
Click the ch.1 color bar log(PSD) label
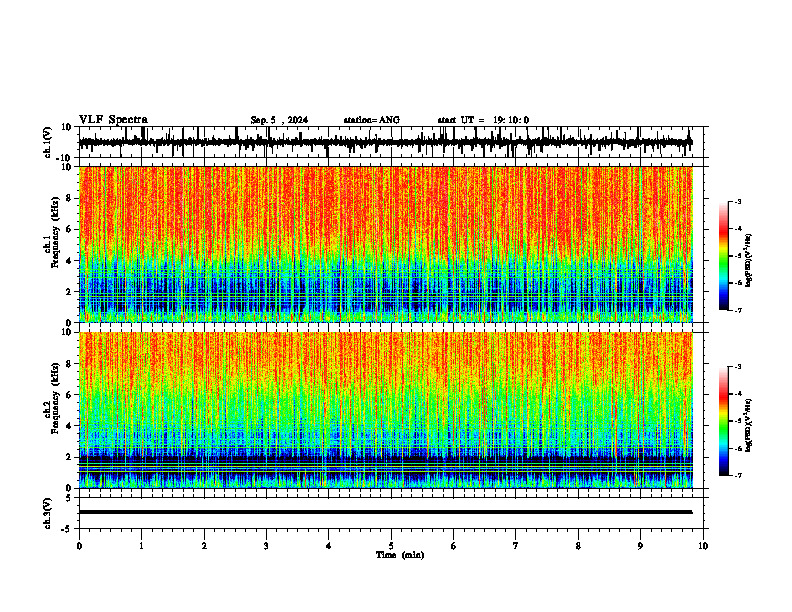[749, 260]
